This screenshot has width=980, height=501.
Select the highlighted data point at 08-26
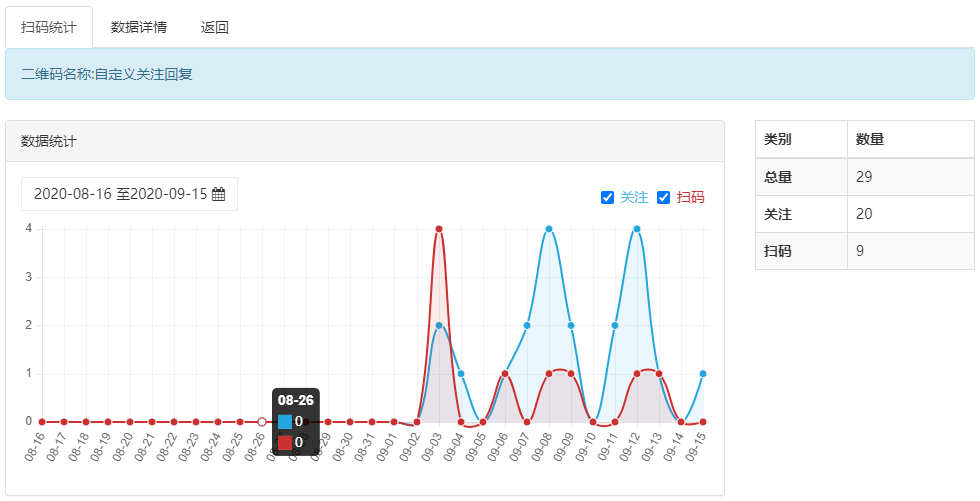[262, 422]
